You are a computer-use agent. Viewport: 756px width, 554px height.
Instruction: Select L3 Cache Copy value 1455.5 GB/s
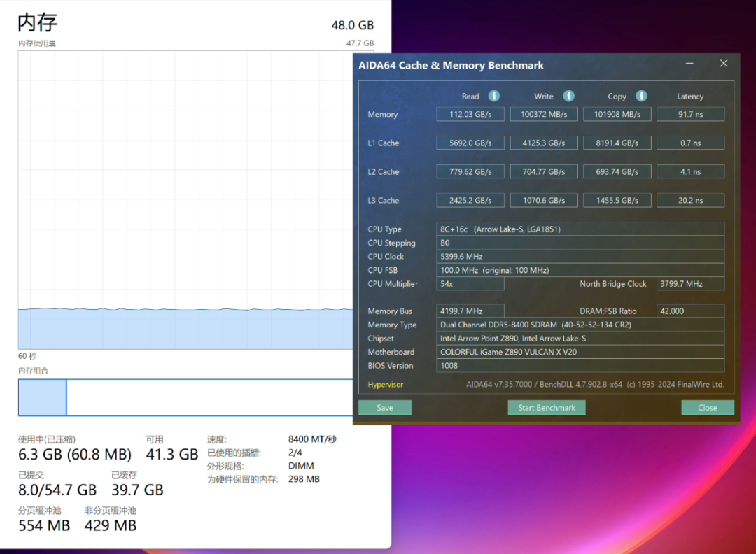point(617,200)
